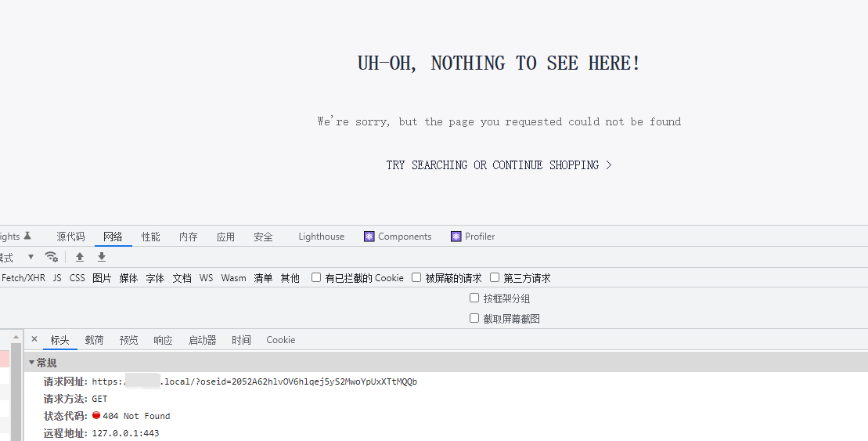
Task: Filter requests by 清单
Action: tap(263, 277)
